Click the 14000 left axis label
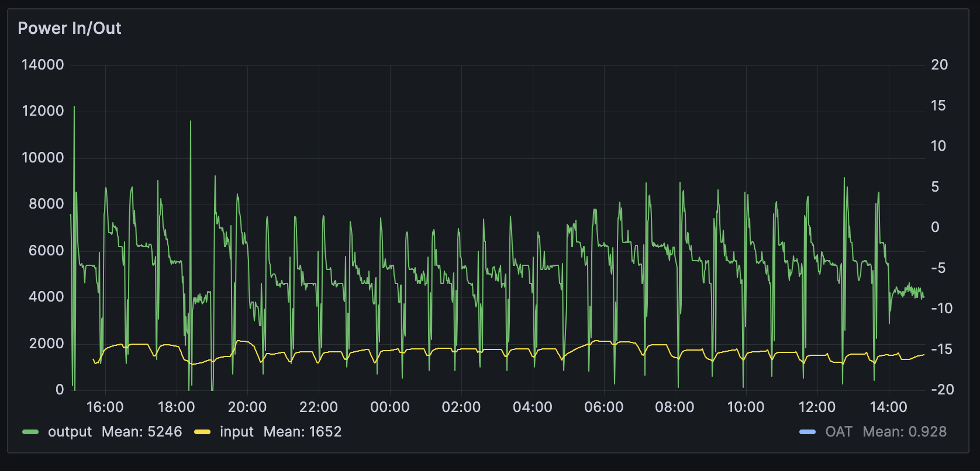Screen dimensions: 980x471 coord(43,65)
